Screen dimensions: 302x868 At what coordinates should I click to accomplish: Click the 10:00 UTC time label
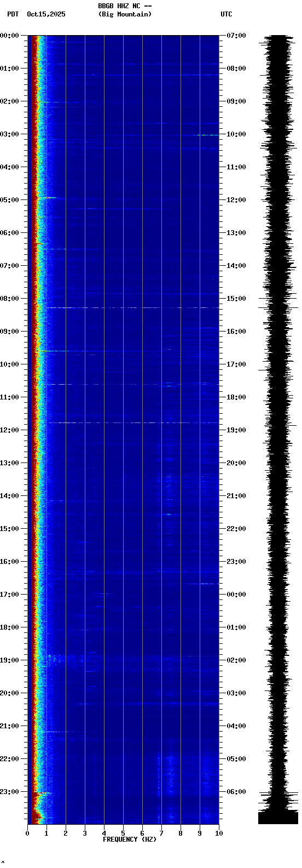236,134
